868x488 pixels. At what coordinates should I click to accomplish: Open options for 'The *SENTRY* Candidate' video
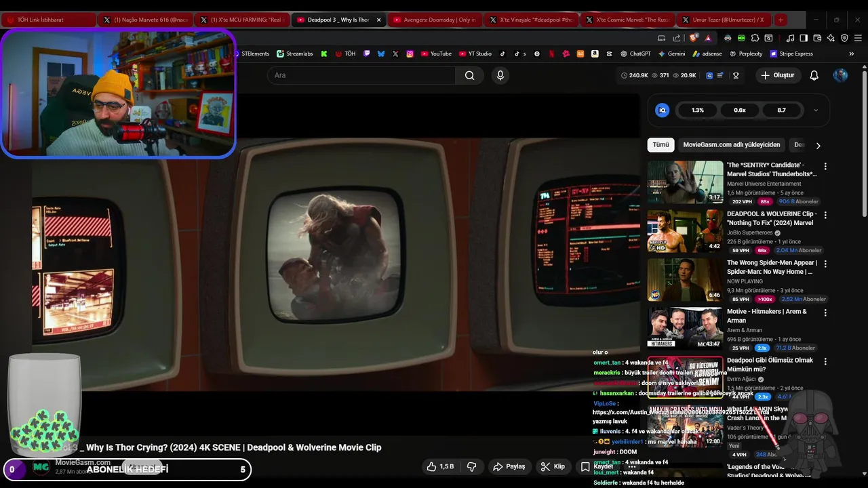[x=825, y=166]
